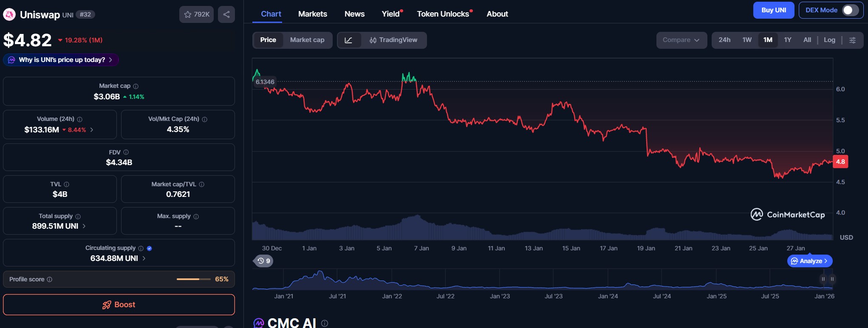Switch chart to Market cap view
Screen dimensions: 868x328
tap(307, 40)
